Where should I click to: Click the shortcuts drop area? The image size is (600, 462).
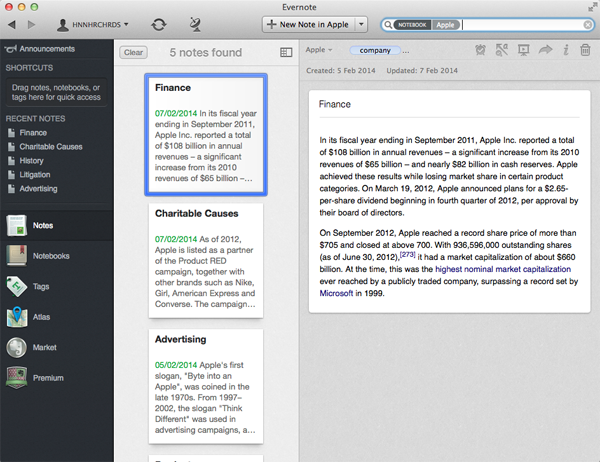click(x=56, y=92)
